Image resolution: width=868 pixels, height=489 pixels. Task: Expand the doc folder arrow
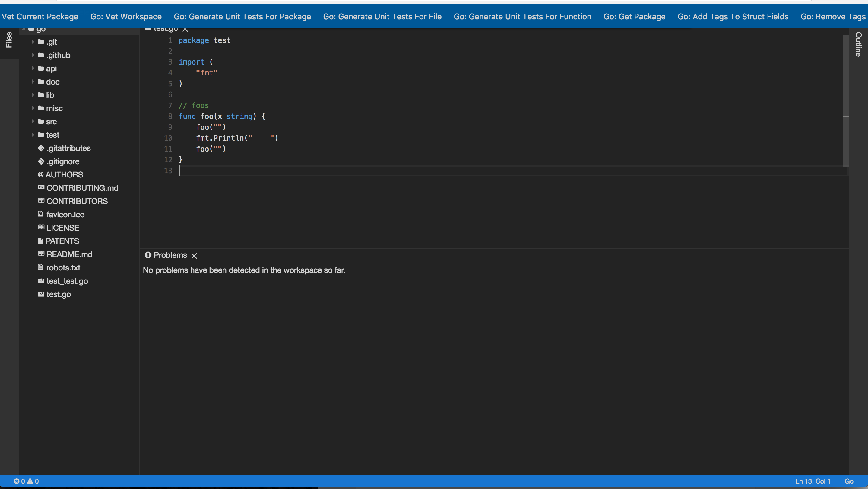pos(33,81)
